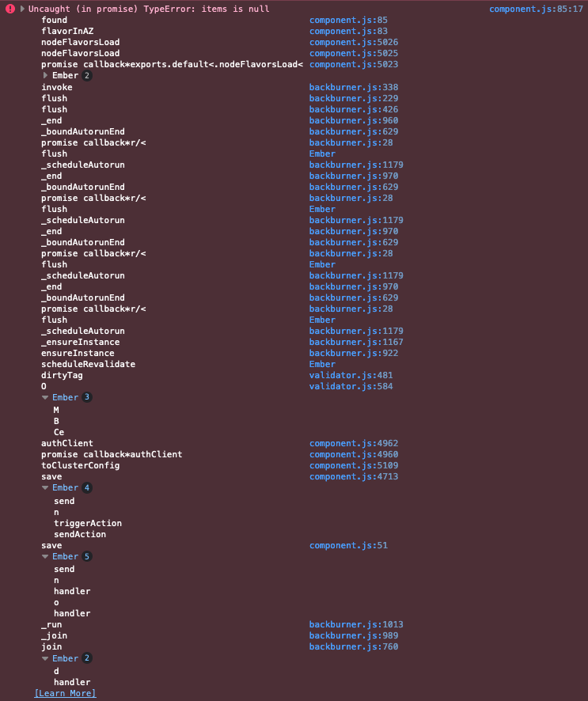Collapse the Ember 3 group
Image resolution: width=588 pixels, height=701 pixels.
pos(46,397)
